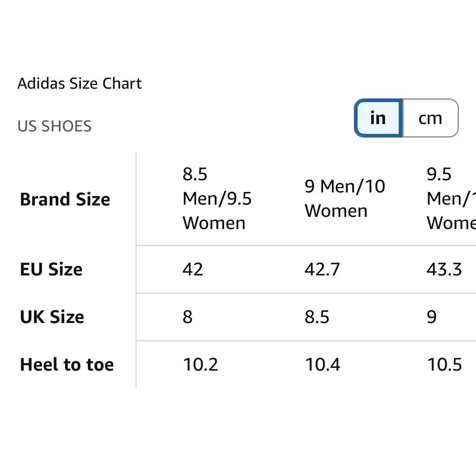Click UK size value 8.5

(317, 317)
